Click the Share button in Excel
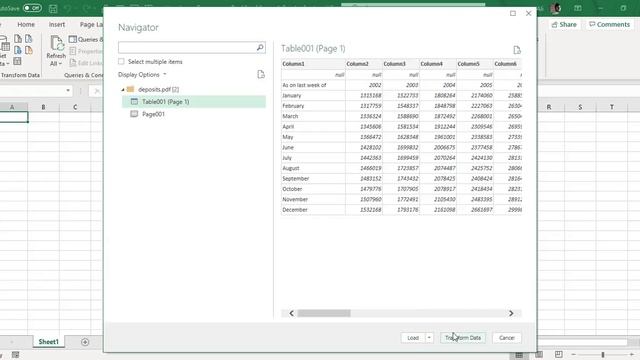640x360 pixels. (564, 24)
